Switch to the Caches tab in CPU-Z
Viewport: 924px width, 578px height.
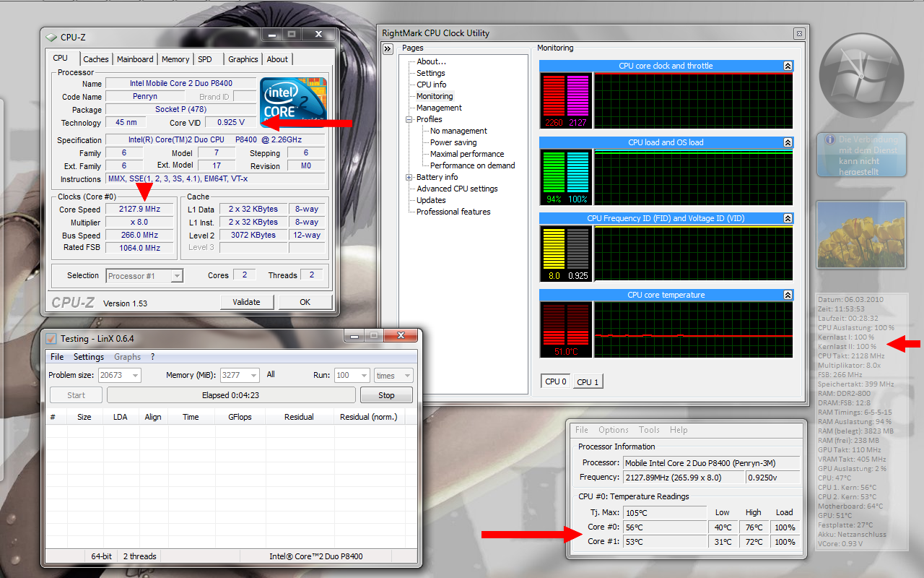click(x=95, y=59)
